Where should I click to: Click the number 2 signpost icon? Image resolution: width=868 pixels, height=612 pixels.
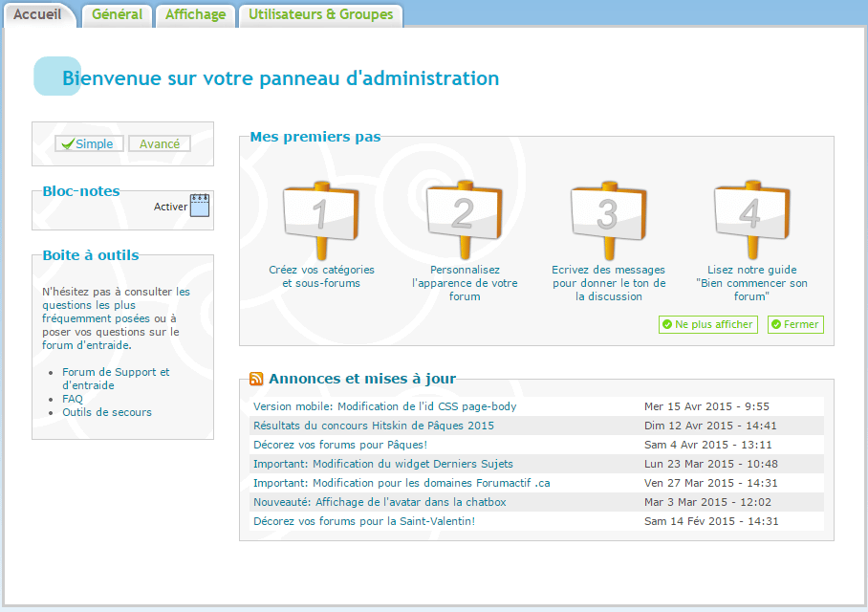[464, 219]
